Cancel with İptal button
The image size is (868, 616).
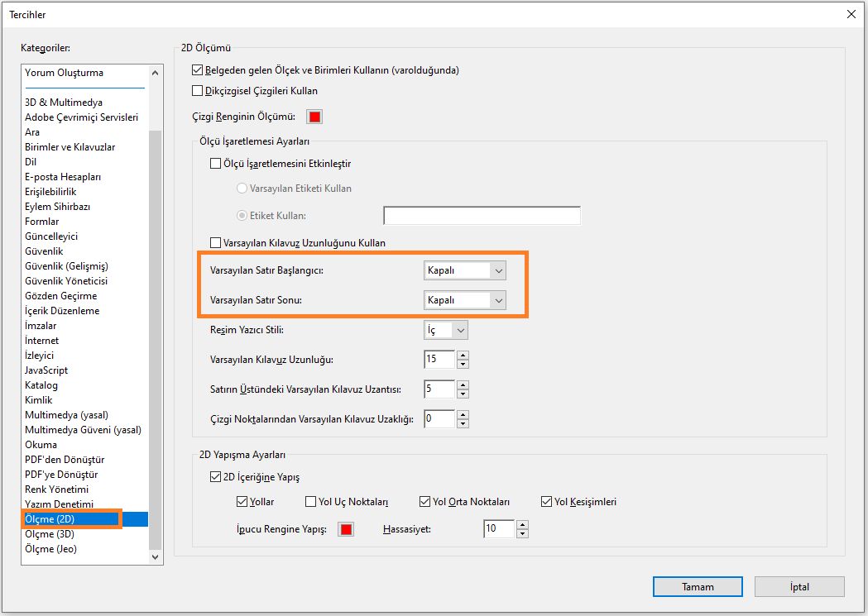coord(799,587)
